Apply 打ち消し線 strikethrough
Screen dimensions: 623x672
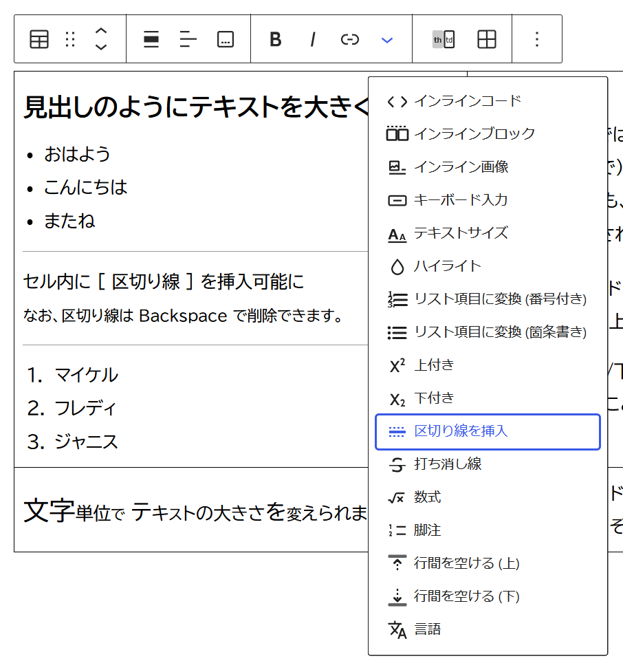click(x=488, y=464)
